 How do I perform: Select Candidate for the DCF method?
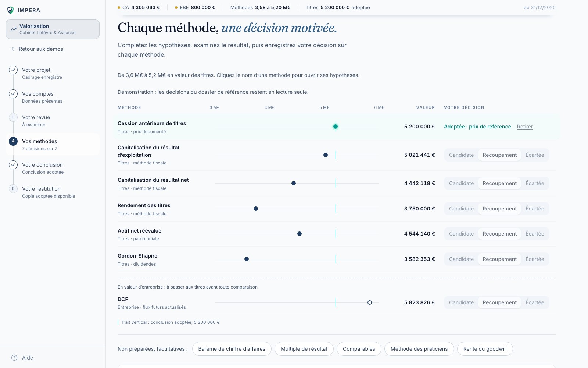(461, 302)
